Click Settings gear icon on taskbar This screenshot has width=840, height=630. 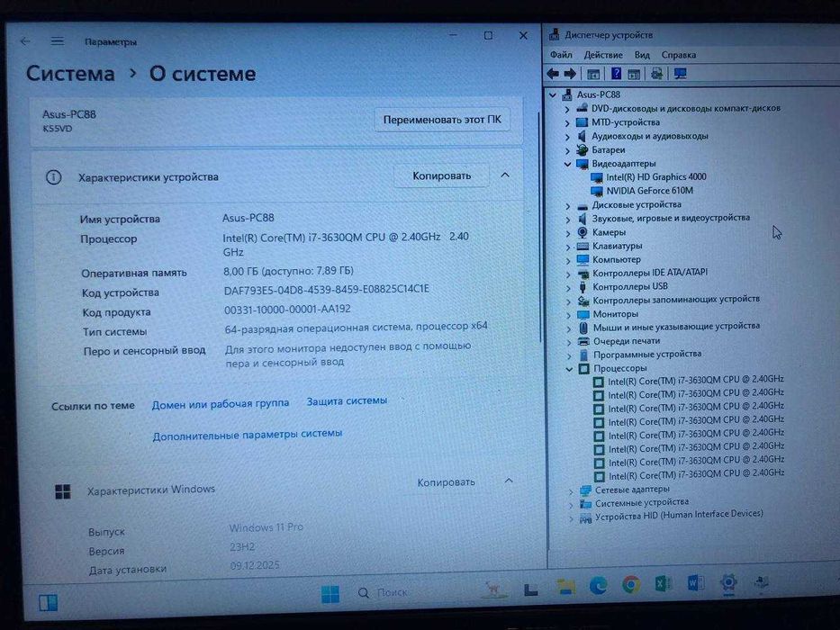pyautogui.click(x=728, y=581)
